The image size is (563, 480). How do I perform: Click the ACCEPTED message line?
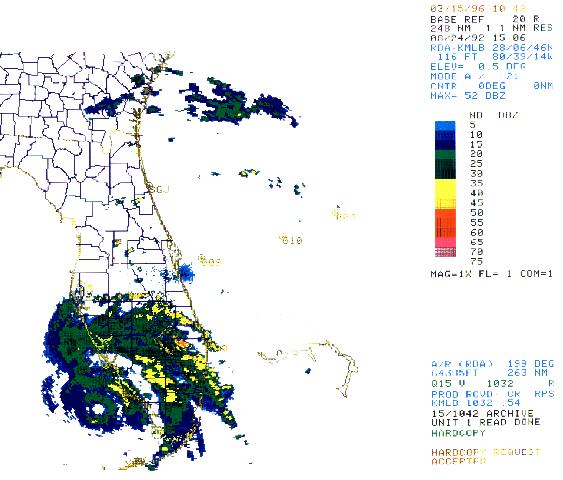coord(458,461)
